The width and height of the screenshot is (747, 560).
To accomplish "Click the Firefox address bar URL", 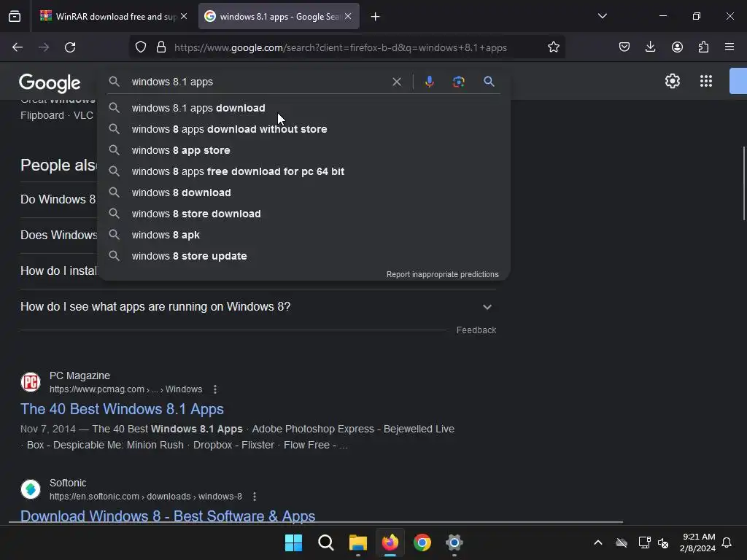I will click(340, 47).
